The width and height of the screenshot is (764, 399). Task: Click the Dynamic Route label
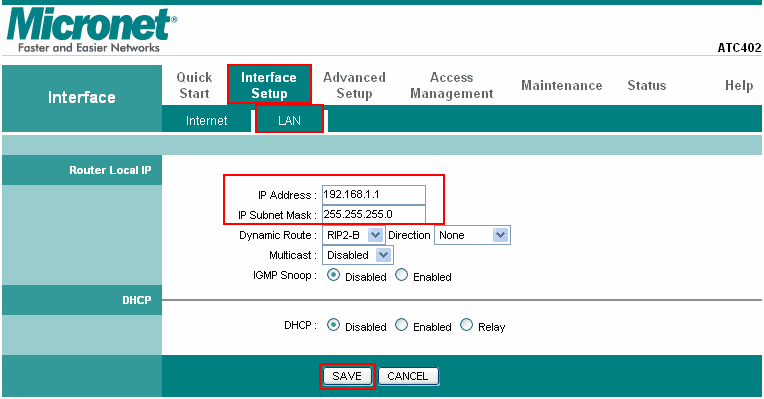(x=278, y=235)
